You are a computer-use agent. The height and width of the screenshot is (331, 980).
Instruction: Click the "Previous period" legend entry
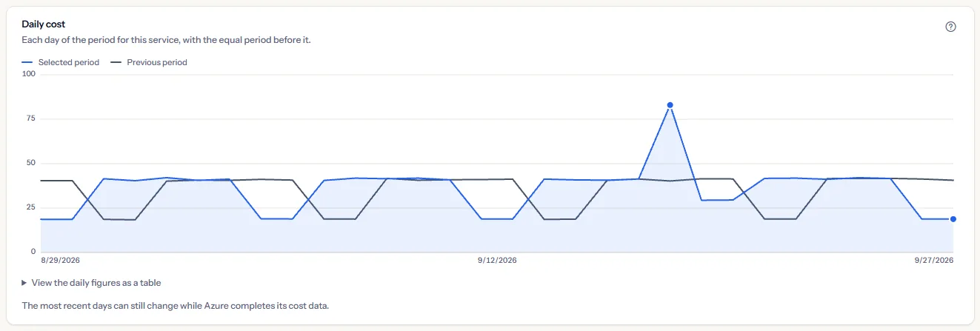click(149, 62)
